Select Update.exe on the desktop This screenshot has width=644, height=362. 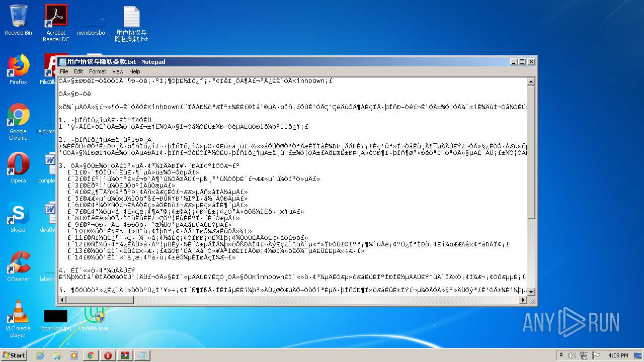tap(93, 319)
